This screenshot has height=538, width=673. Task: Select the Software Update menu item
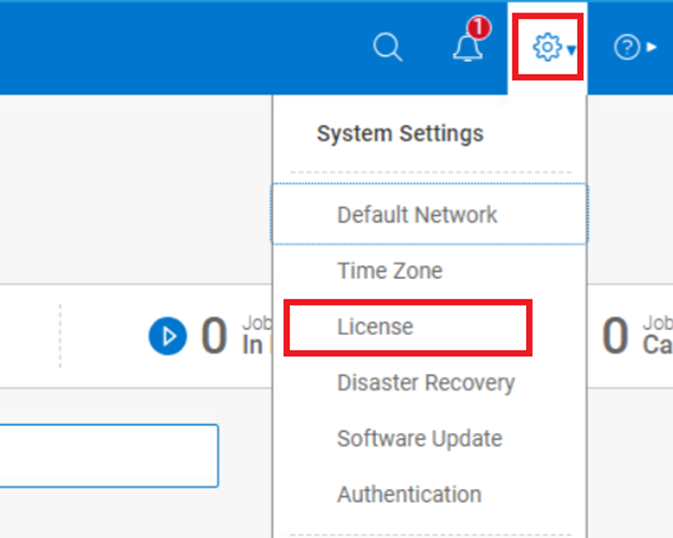pos(419,438)
